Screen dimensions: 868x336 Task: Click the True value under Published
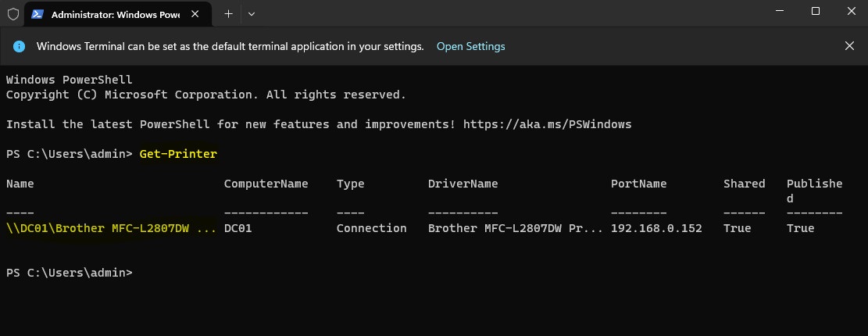tap(801, 228)
